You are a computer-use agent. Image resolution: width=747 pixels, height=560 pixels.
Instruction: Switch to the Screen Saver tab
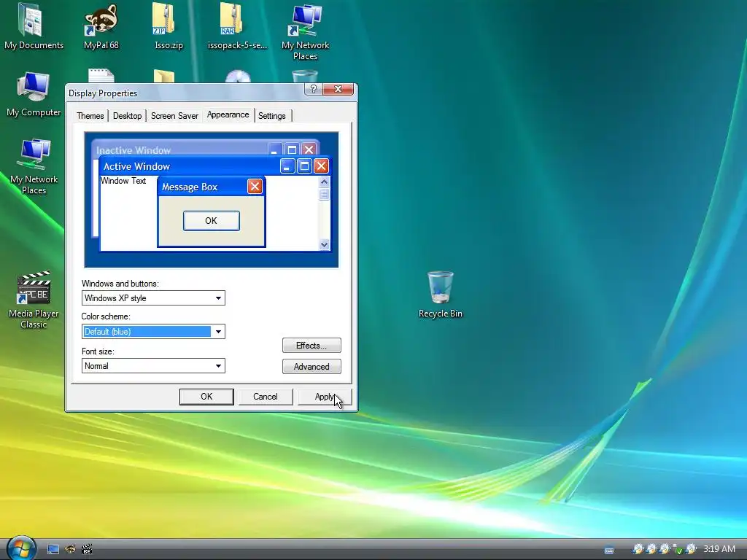point(174,116)
